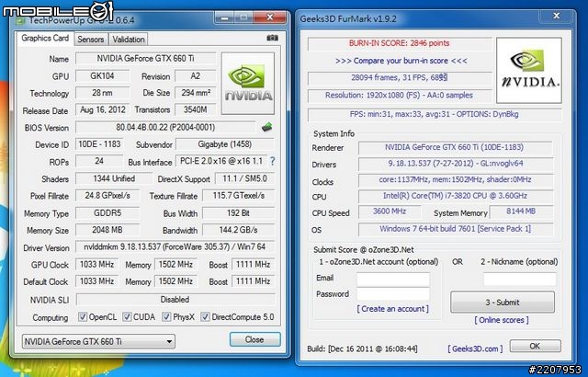Click the Subvendor value 'Gigabyte (1458)'

pos(224,144)
